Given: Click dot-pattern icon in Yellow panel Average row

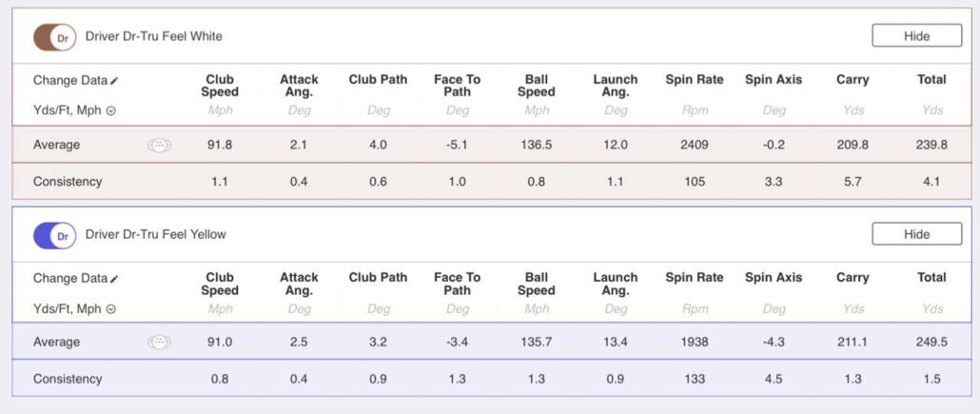Looking at the screenshot, I should [x=160, y=342].
